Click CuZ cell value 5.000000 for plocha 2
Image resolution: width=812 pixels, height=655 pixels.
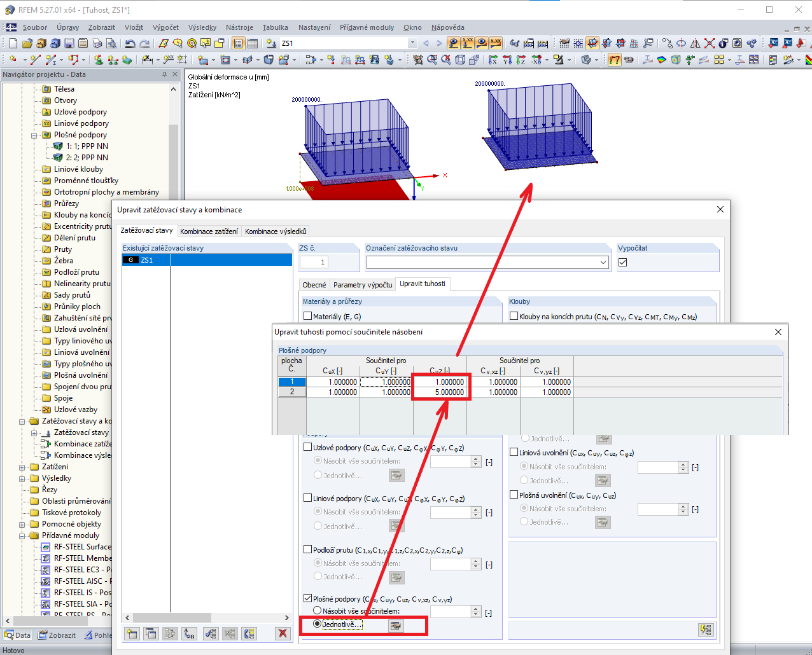pos(440,392)
